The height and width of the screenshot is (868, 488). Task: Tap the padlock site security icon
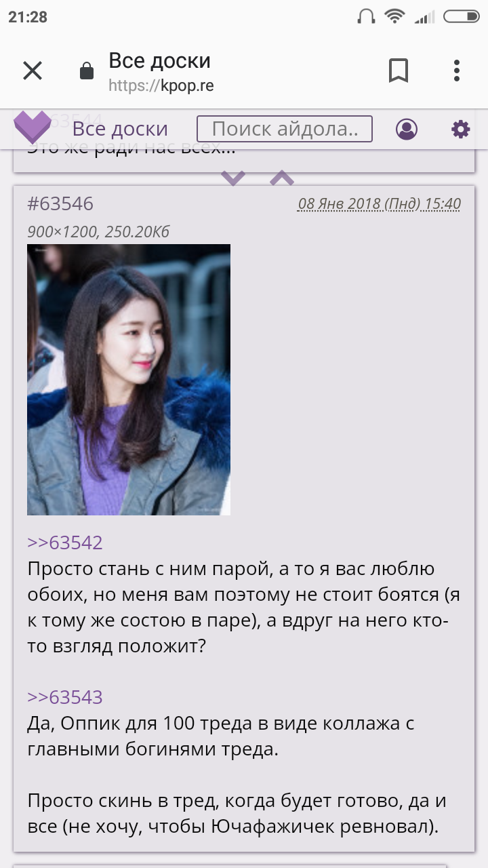(x=87, y=71)
